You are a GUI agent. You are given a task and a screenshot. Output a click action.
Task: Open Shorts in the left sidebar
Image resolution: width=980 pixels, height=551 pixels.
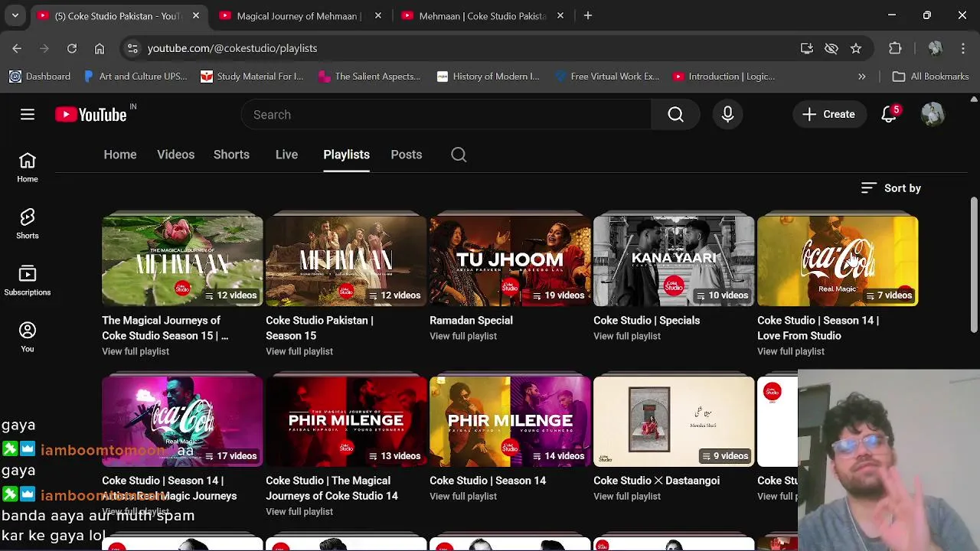point(28,224)
